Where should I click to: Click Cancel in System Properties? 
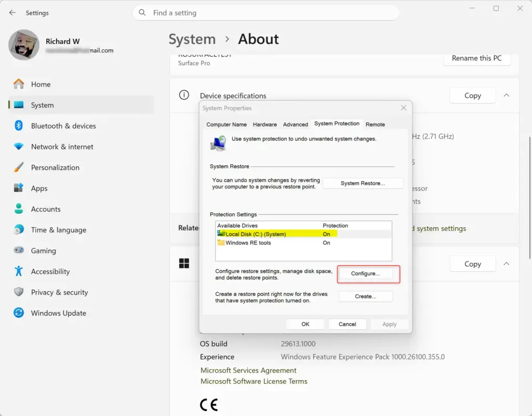point(347,324)
